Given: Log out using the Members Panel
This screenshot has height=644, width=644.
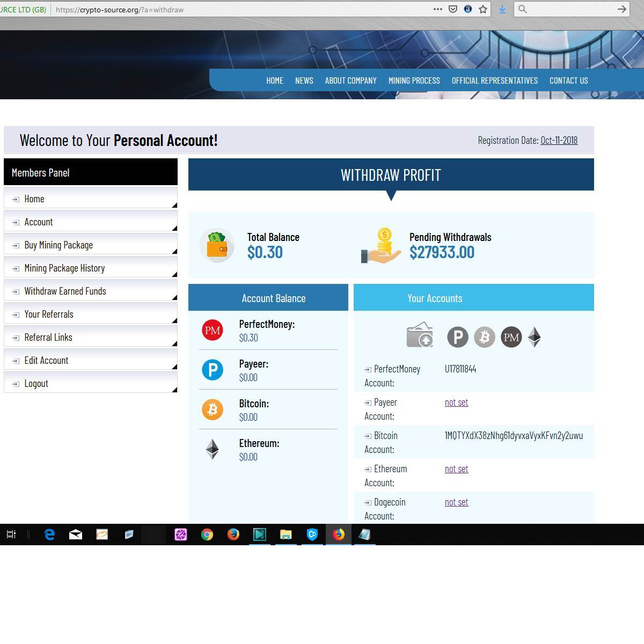Looking at the screenshot, I should coord(36,383).
